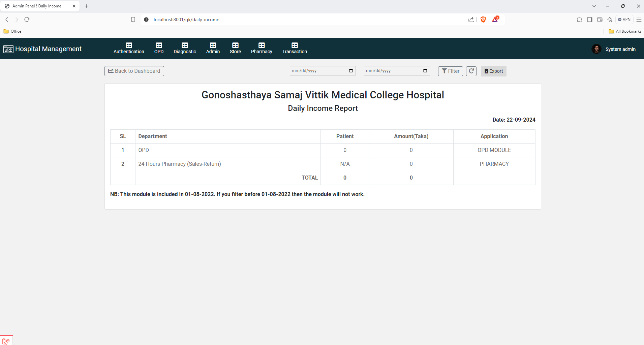The width and height of the screenshot is (644, 345).
Task: Click the site information icon
Action: 146,20
